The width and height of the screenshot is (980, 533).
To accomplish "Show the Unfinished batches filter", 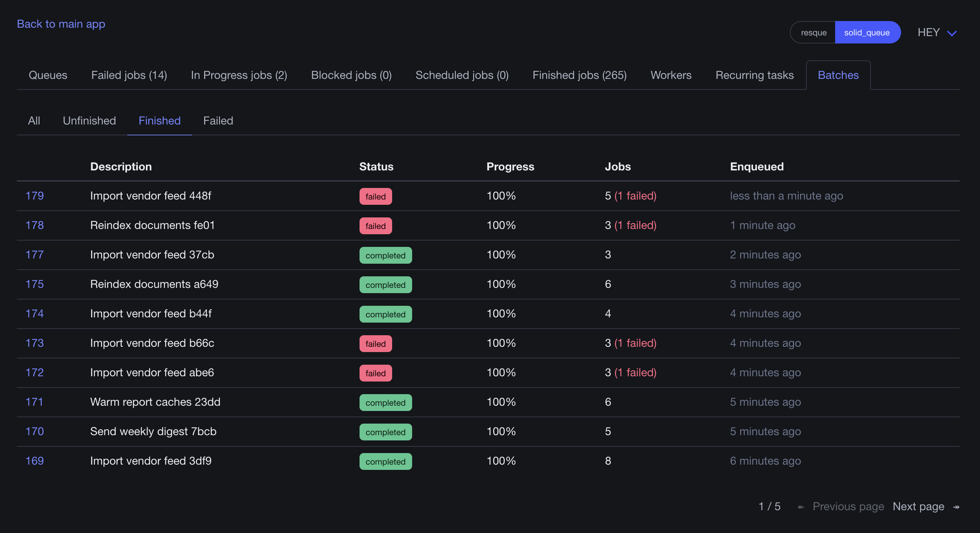I will tap(89, 121).
